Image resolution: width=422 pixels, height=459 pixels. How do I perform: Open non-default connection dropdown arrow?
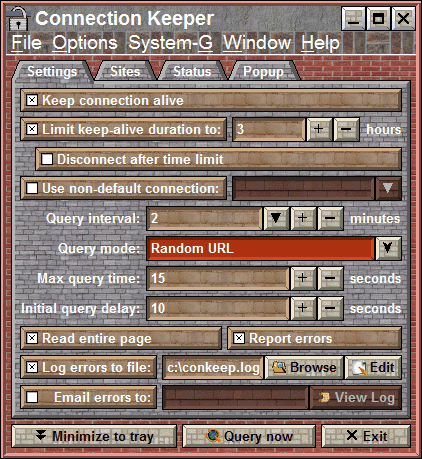click(x=388, y=188)
